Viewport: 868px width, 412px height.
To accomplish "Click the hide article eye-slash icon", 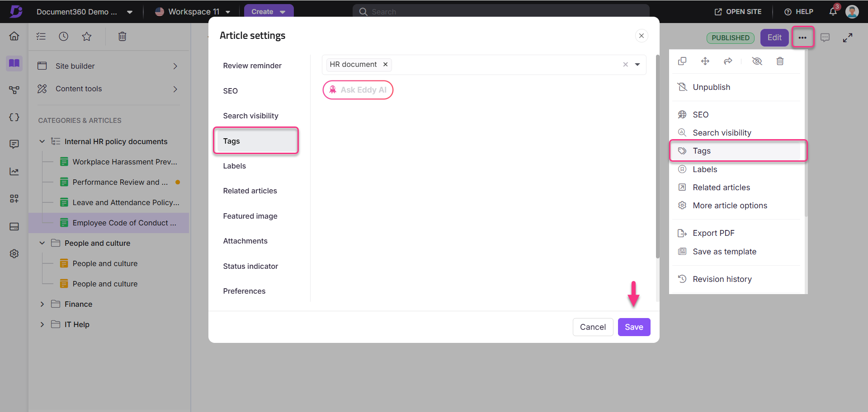I will pyautogui.click(x=757, y=61).
